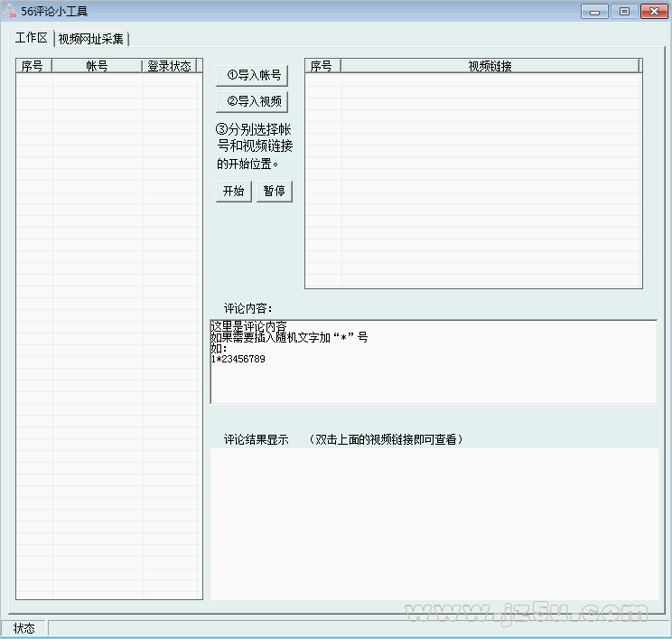Screen dimensions: 672x639
Task: Click the 登录状态 column header
Action: click(169, 66)
